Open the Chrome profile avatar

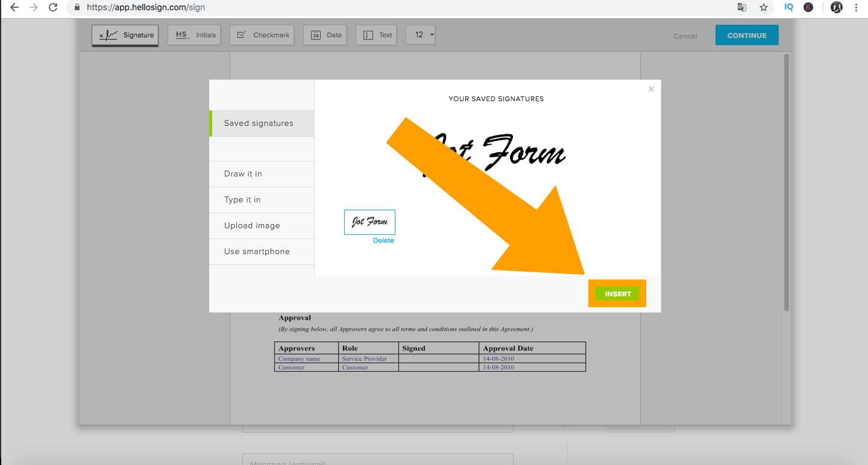click(x=837, y=7)
